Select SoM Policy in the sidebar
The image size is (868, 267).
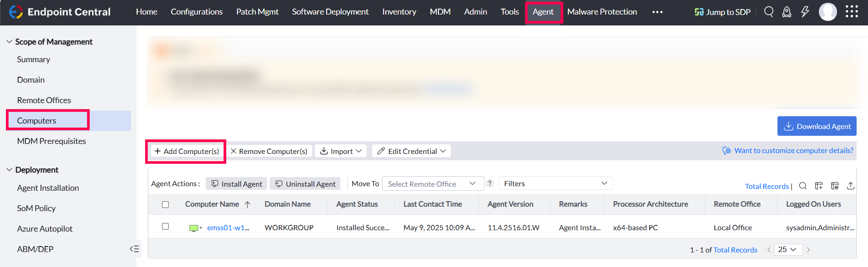36,208
